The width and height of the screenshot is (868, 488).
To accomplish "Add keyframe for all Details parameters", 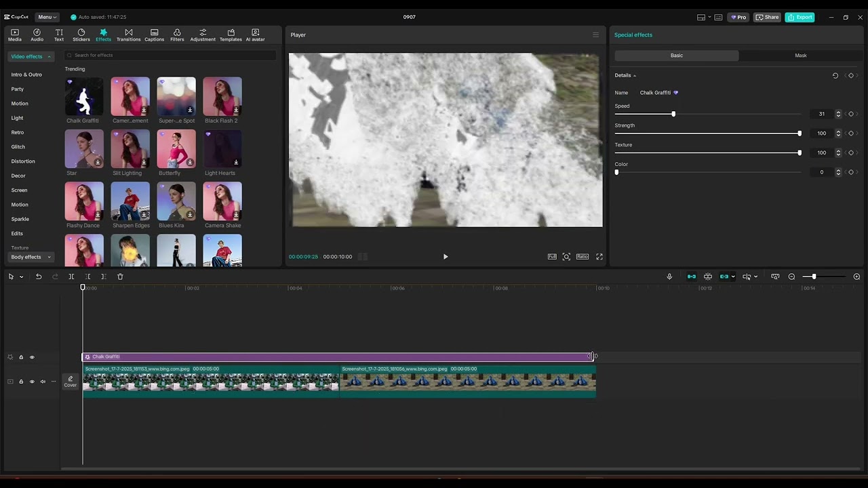I will (x=851, y=75).
